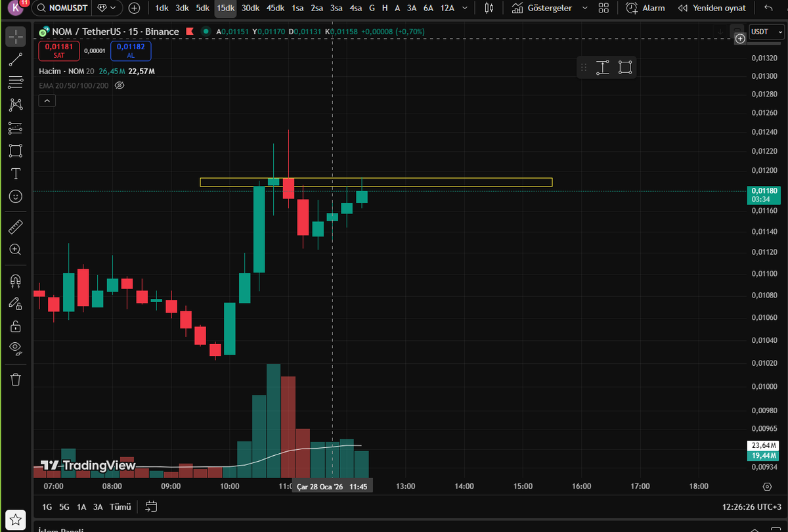Click the plus compare symbol button

(135, 8)
